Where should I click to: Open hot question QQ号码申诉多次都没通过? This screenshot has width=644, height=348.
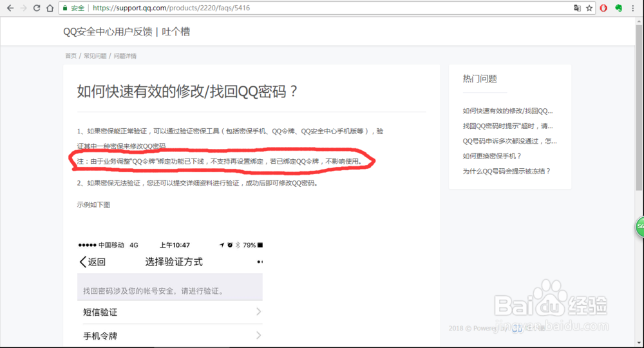point(509,141)
